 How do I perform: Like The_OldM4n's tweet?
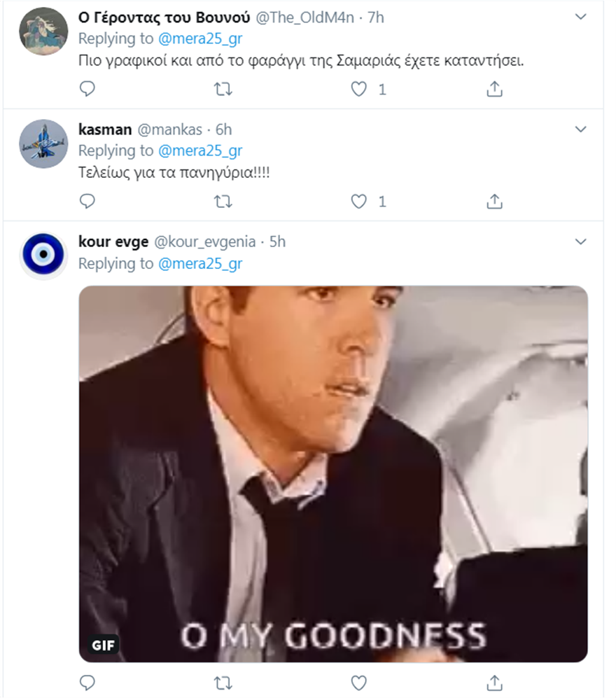coord(359,89)
